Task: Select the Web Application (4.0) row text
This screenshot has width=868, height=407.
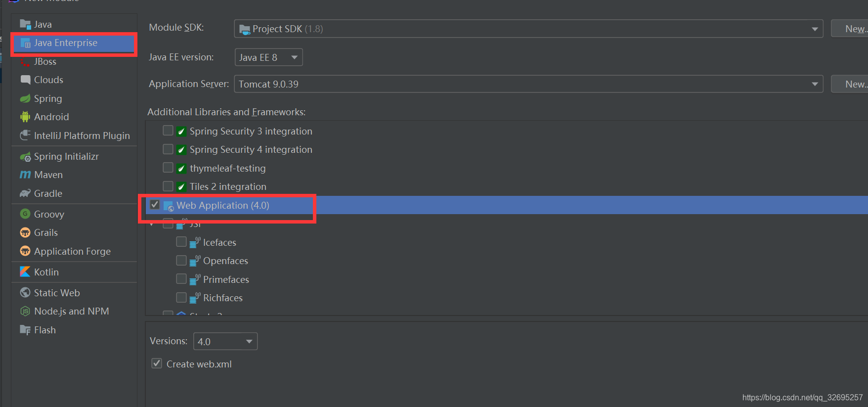Action: [223, 205]
